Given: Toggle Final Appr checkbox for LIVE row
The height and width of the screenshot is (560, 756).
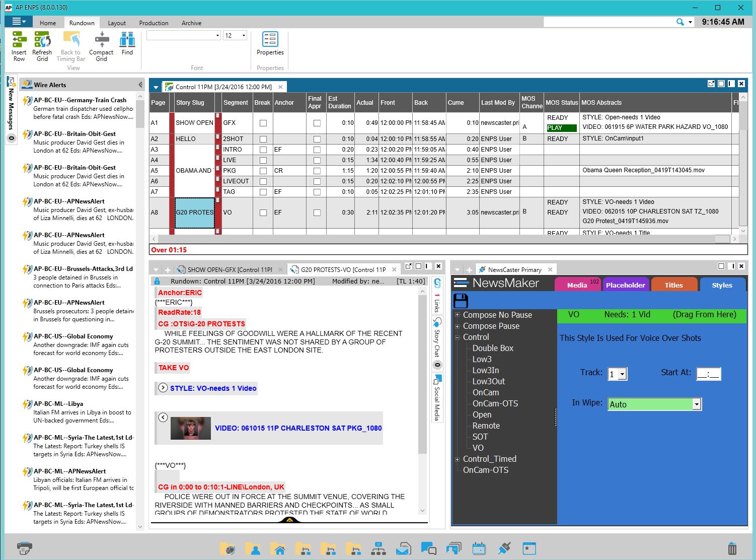Looking at the screenshot, I should coord(317,160).
